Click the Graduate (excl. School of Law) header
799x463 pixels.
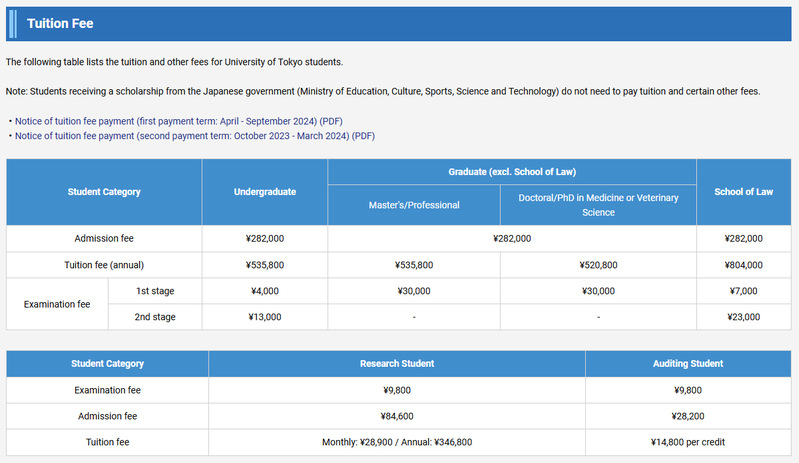[x=512, y=172]
